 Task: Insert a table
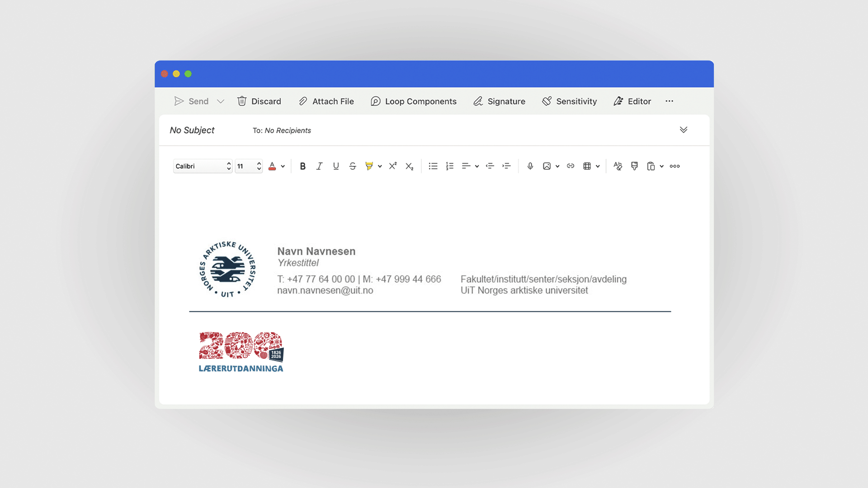point(587,166)
